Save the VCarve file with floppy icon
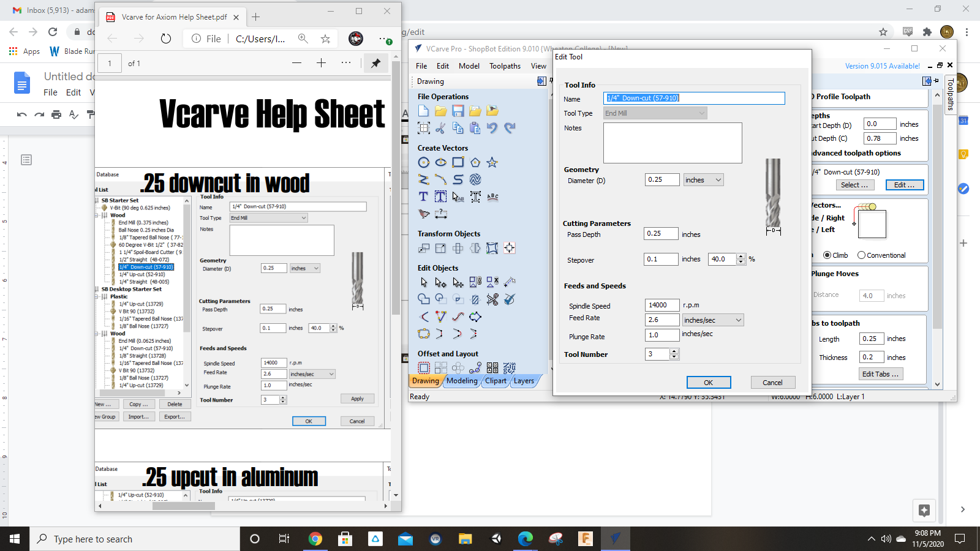This screenshot has height=551, width=980. click(x=458, y=111)
